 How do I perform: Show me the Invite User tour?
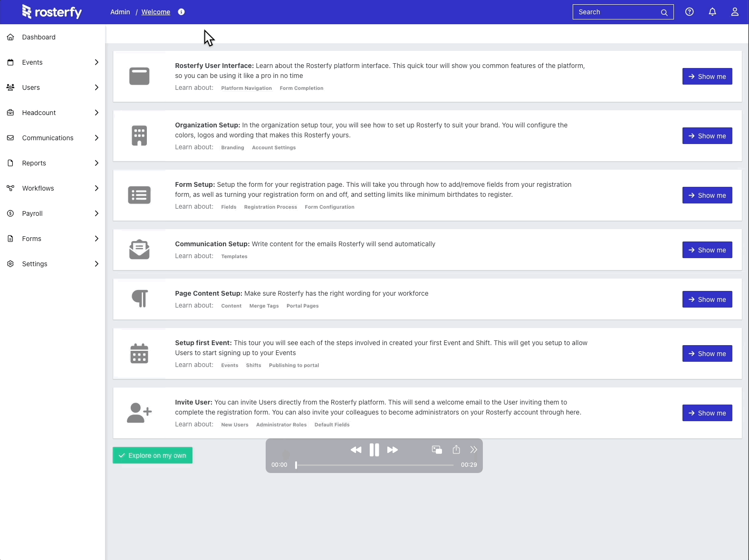707,413
